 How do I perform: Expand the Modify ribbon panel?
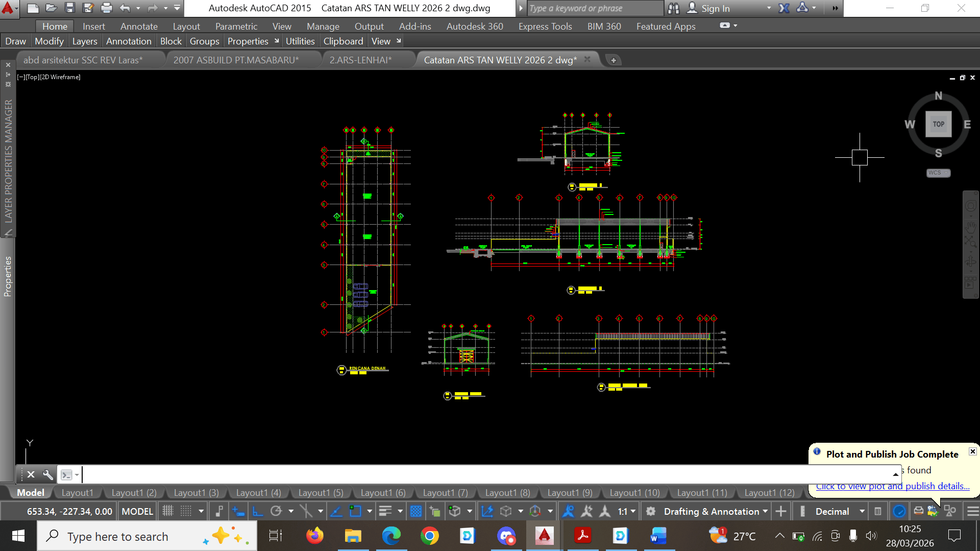click(49, 41)
